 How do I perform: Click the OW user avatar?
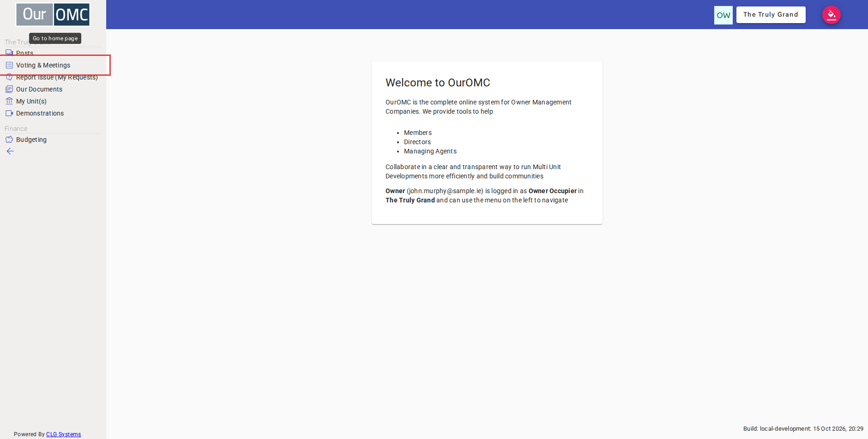723,15
